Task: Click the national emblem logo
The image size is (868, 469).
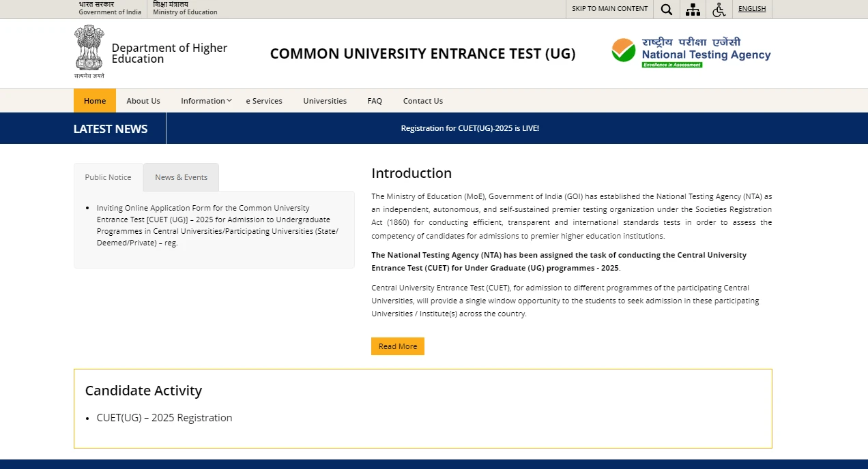Action: point(89,51)
